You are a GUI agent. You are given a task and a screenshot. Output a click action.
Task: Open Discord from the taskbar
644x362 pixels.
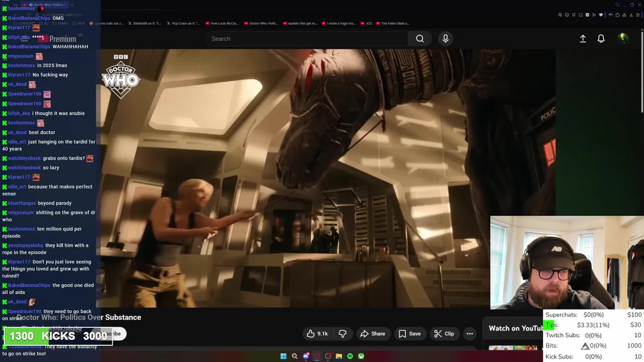tap(306, 356)
